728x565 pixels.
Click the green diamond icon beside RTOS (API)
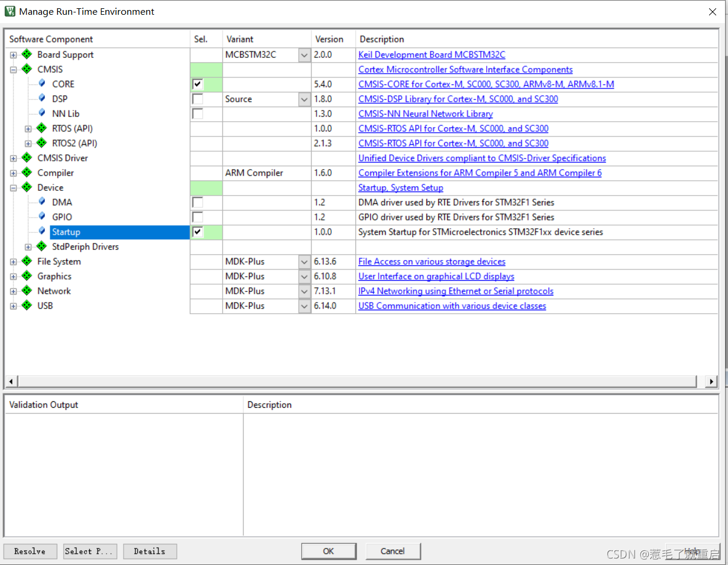click(41, 128)
